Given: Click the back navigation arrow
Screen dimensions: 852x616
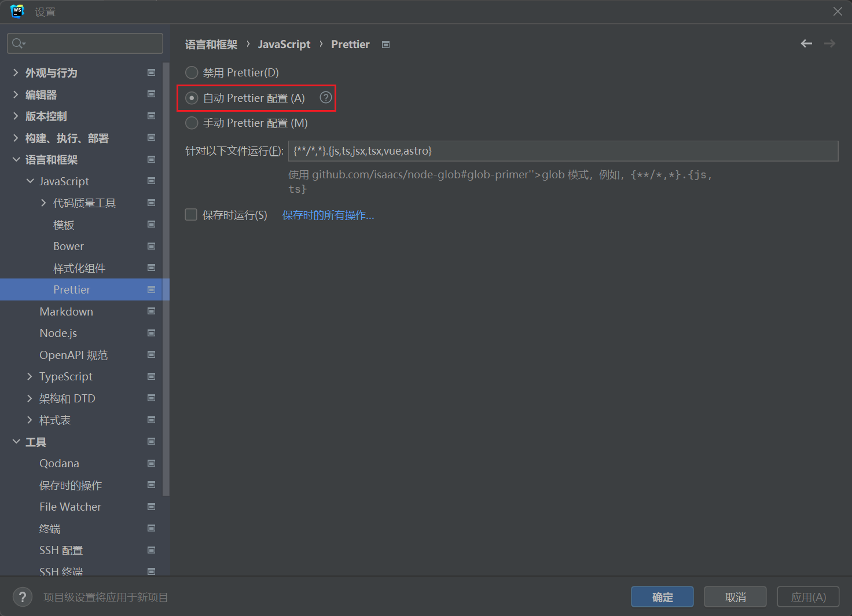Looking at the screenshot, I should coord(806,43).
